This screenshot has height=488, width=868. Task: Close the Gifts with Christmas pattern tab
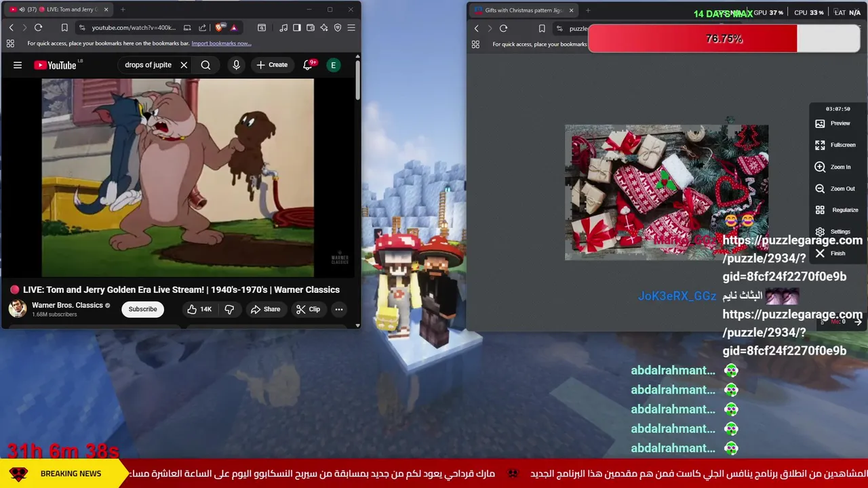click(571, 10)
